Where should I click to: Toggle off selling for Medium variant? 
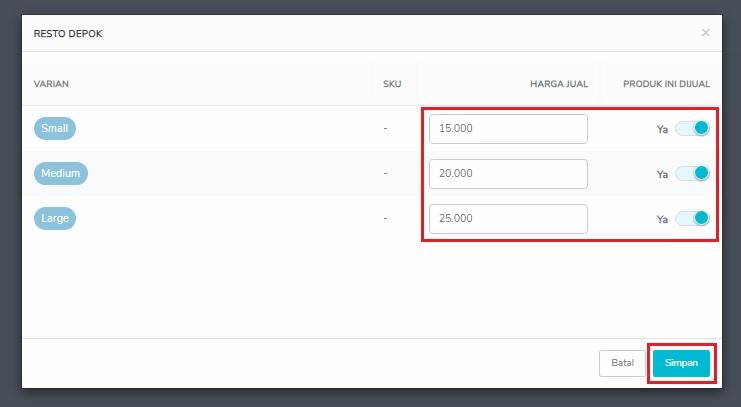[x=692, y=173]
